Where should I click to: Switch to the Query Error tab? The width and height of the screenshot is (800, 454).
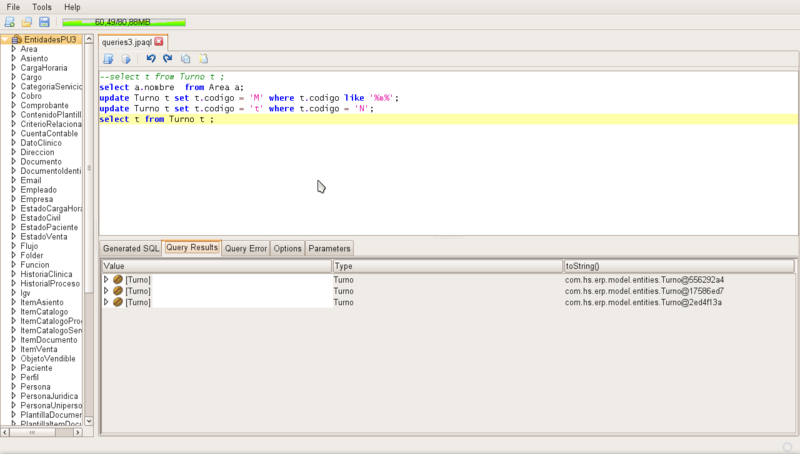(246, 248)
